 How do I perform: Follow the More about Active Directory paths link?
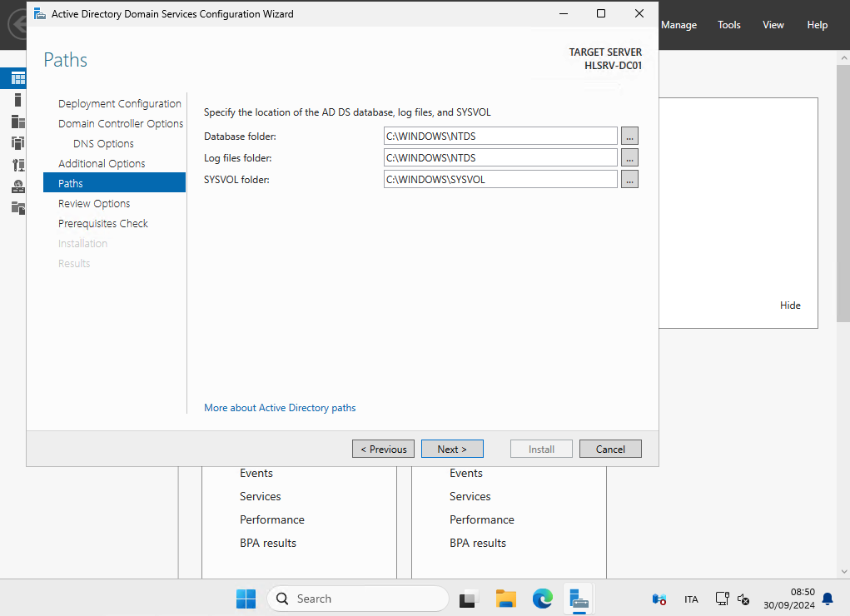(280, 408)
